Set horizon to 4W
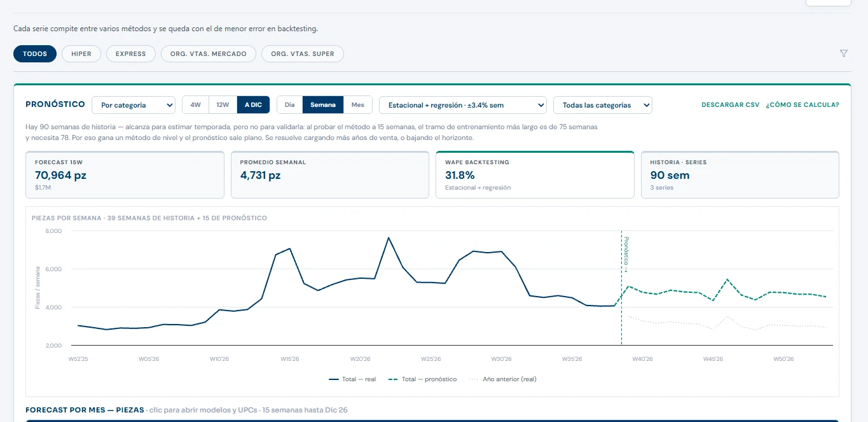The width and height of the screenshot is (868, 422). pos(195,105)
